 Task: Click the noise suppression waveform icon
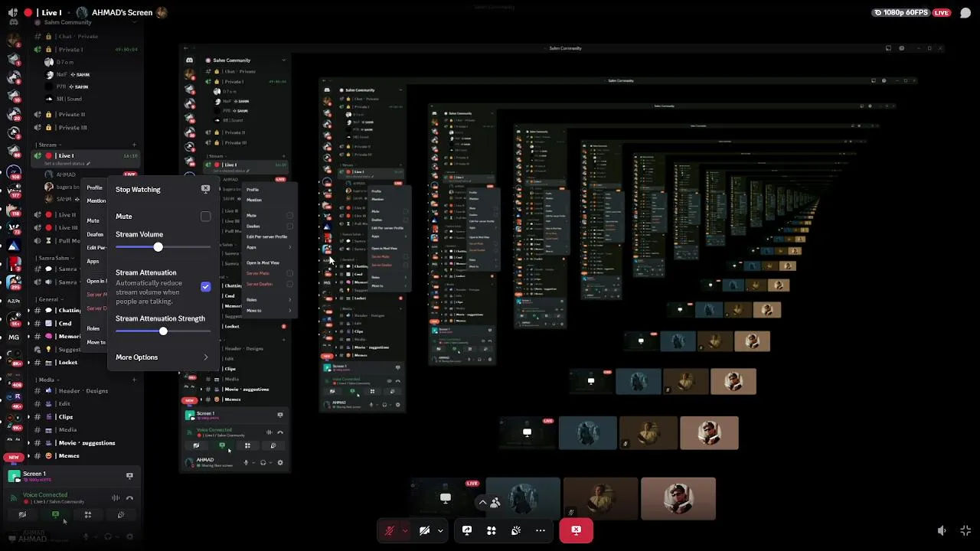[116, 498]
